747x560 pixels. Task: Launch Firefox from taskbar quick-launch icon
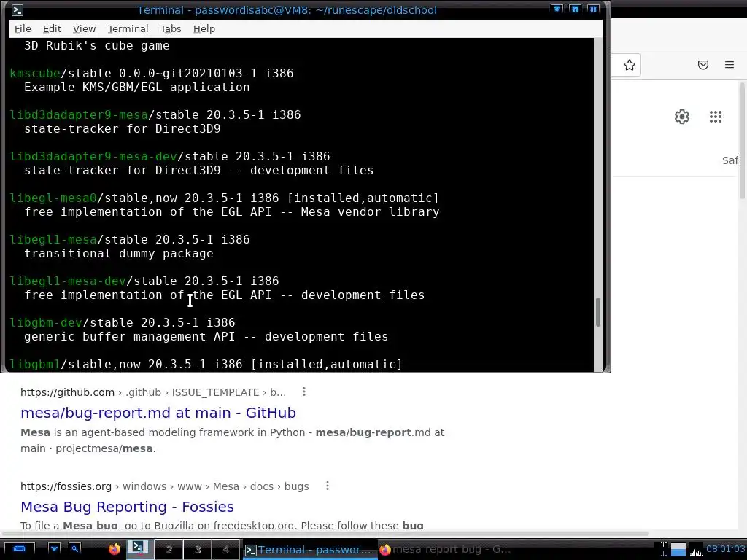115,550
